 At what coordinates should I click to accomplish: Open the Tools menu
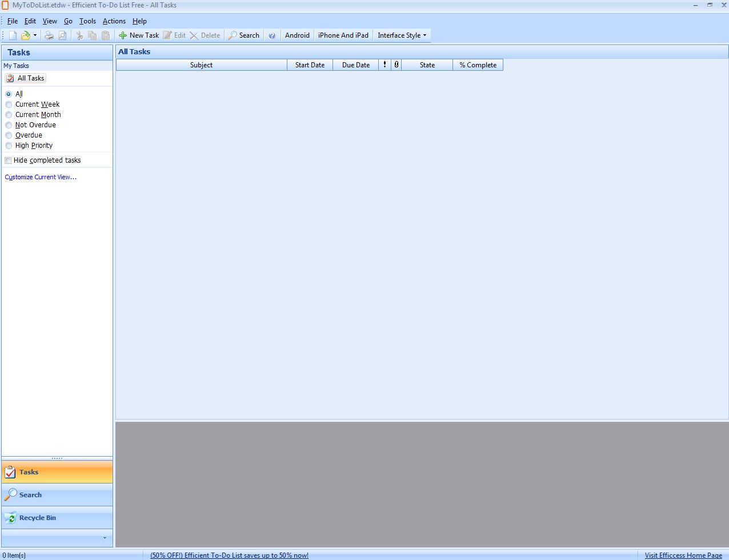[87, 21]
